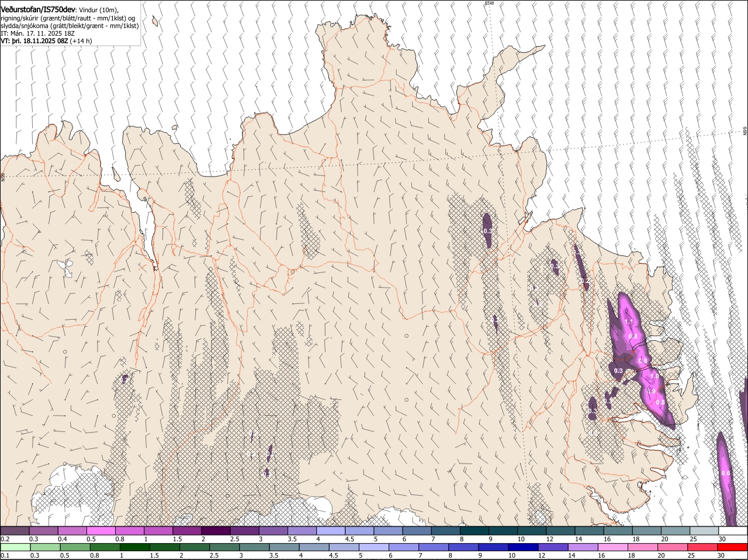The height and width of the screenshot is (560, 748).
Task: Pick the white 30 swatch ending the upper legend
Action: [733, 531]
